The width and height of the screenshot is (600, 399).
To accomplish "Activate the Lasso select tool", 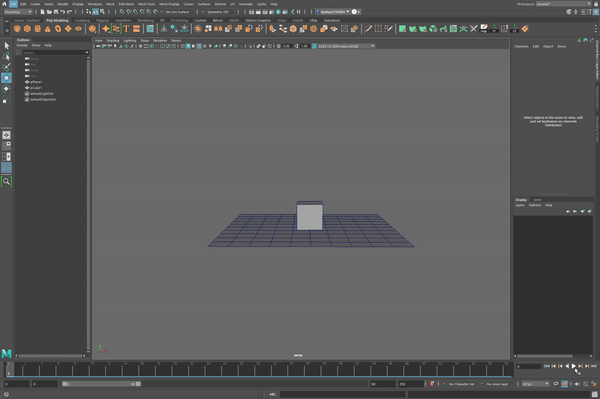I will (x=7, y=56).
